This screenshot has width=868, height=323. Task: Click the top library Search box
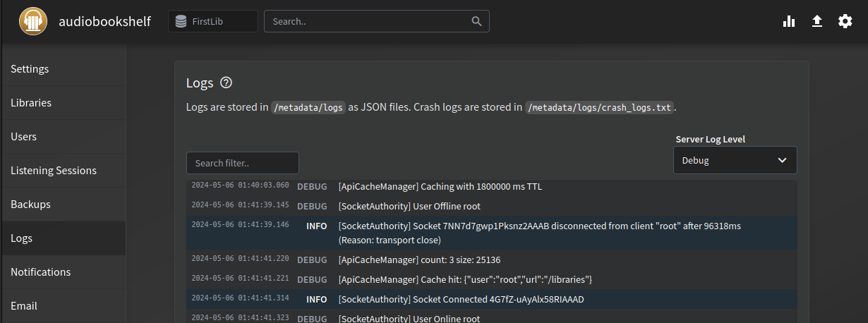pyautogui.click(x=367, y=21)
